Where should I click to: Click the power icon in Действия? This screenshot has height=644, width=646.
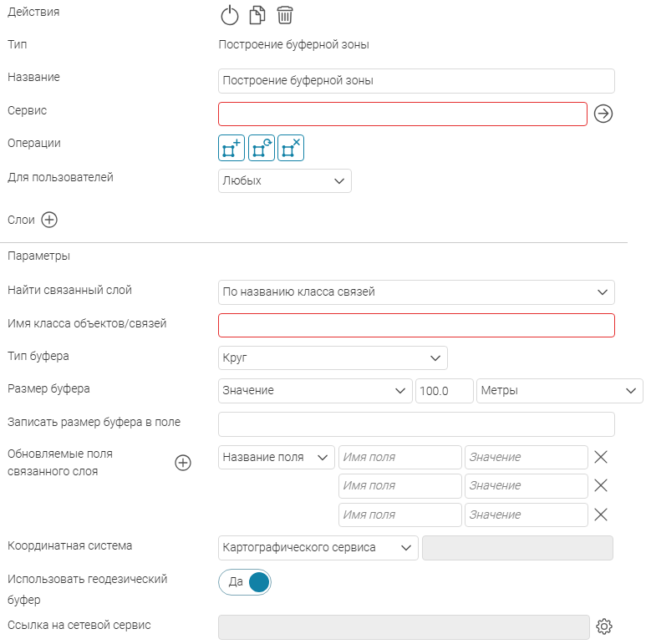(230, 16)
